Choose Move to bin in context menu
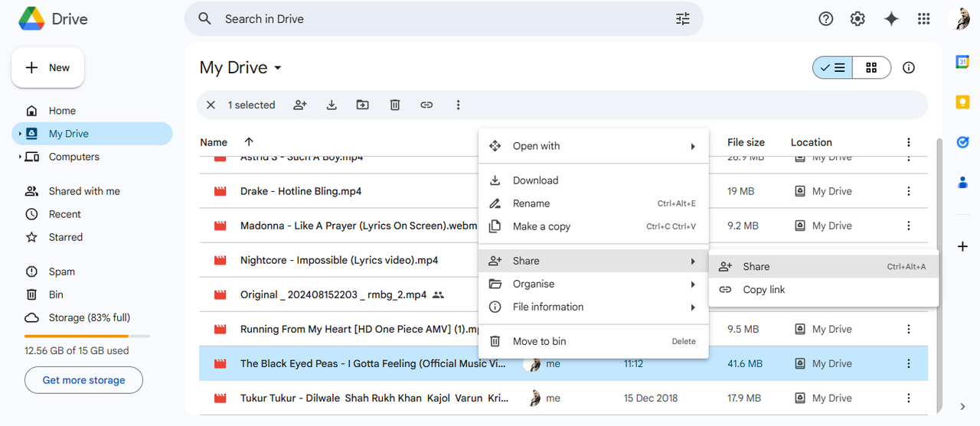Image resolution: width=980 pixels, height=426 pixels. [x=539, y=341]
